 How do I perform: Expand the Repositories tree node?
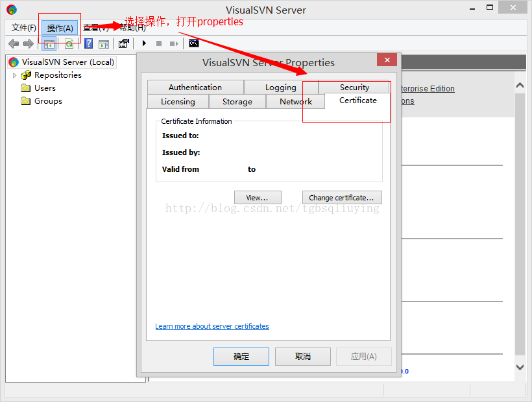[14, 75]
